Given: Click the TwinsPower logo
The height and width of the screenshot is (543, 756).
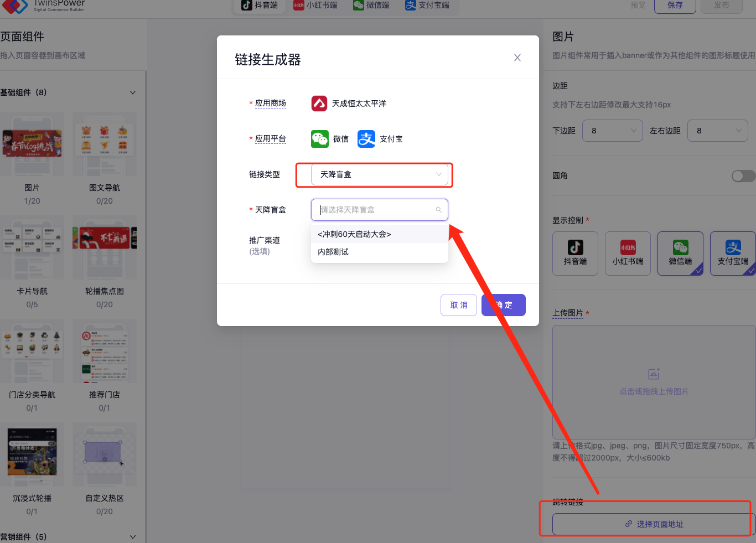Looking at the screenshot, I should [x=15, y=6].
